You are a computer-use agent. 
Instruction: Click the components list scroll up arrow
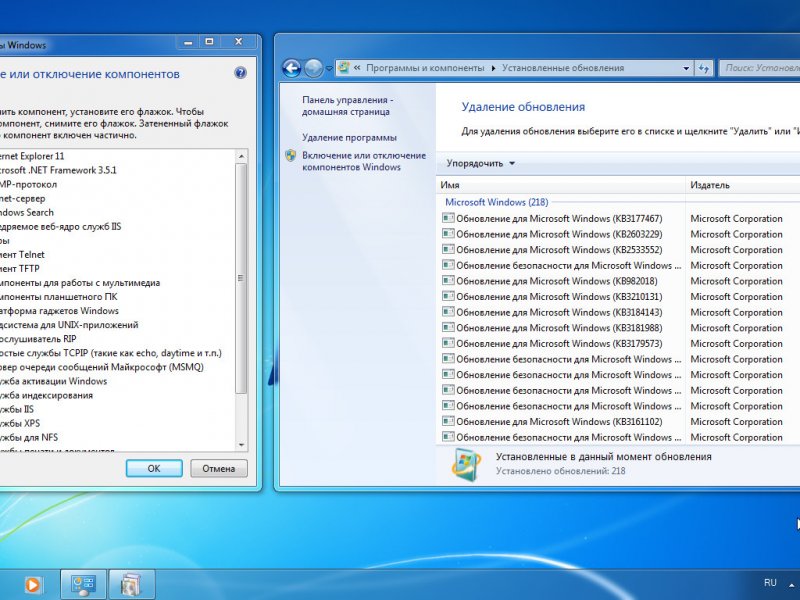(x=241, y=156)
